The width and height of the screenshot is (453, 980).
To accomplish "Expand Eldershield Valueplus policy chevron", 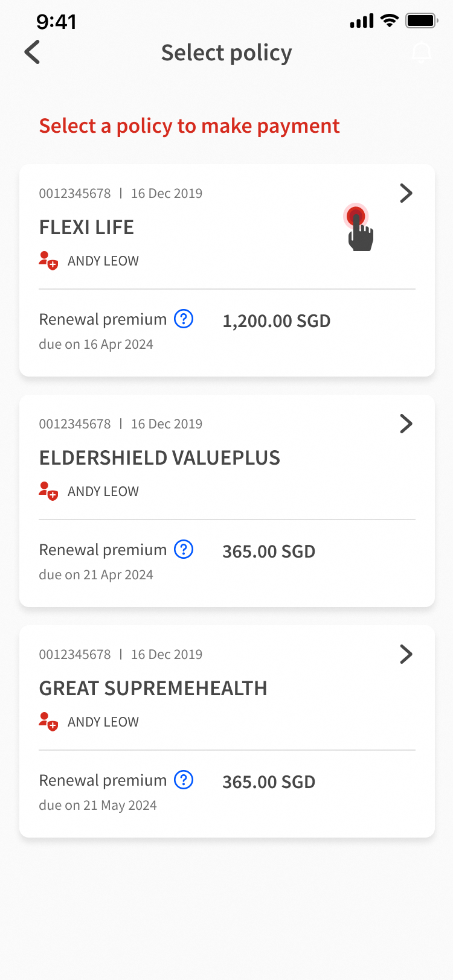I will click(x=406, y=424).
